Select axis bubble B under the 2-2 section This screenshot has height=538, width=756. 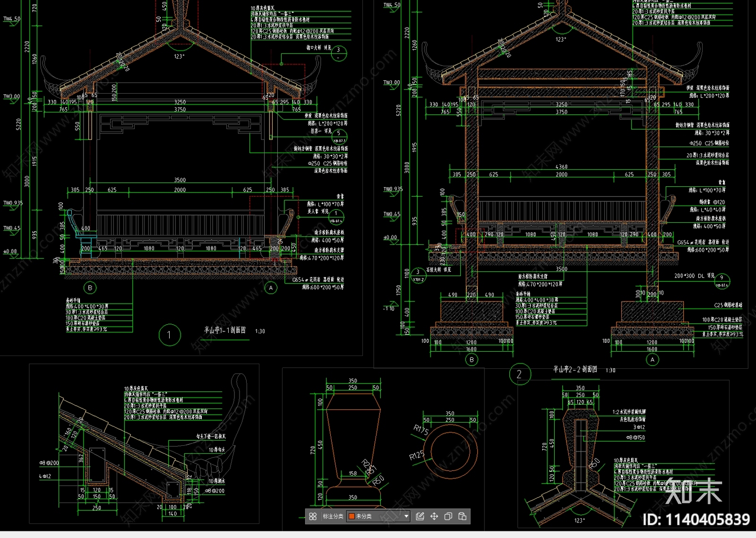click(472, 360)
